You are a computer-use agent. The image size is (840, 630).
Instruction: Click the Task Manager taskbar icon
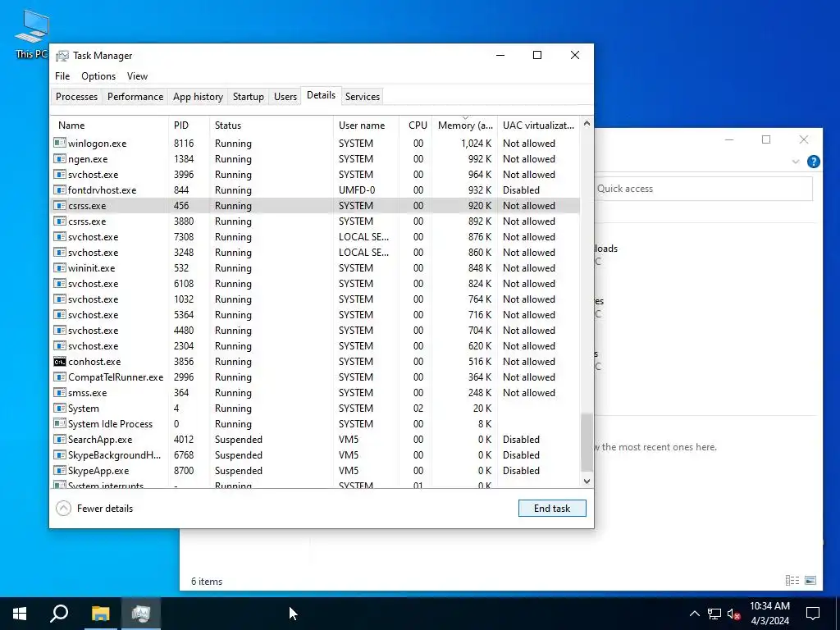click(141, 614)
